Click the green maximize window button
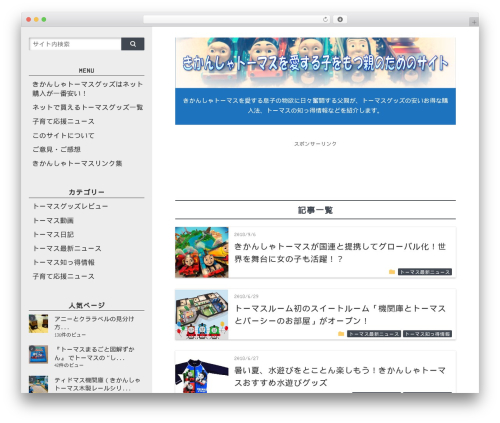The width and height of the screenshot is (500, 423). pos(44,19)
